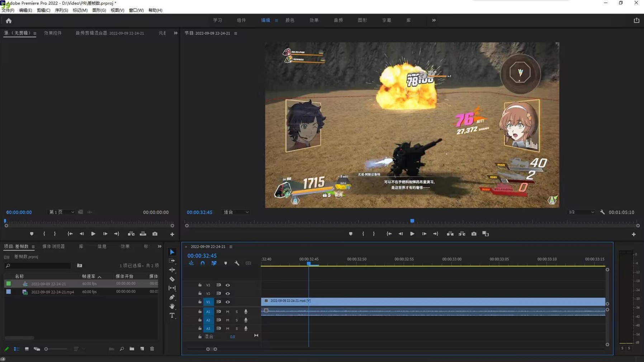Toggle linked selection in timeline
The height and width of the screenshot is (362, 644).
point(214,263)
